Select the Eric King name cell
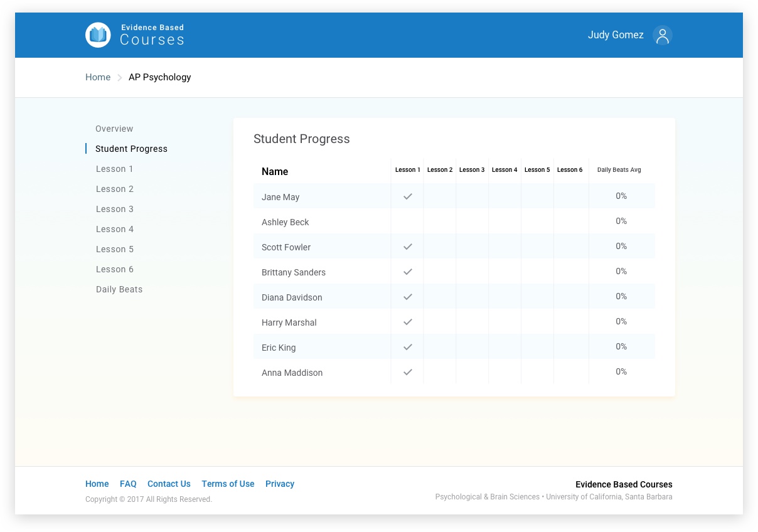 coord(279,348)
